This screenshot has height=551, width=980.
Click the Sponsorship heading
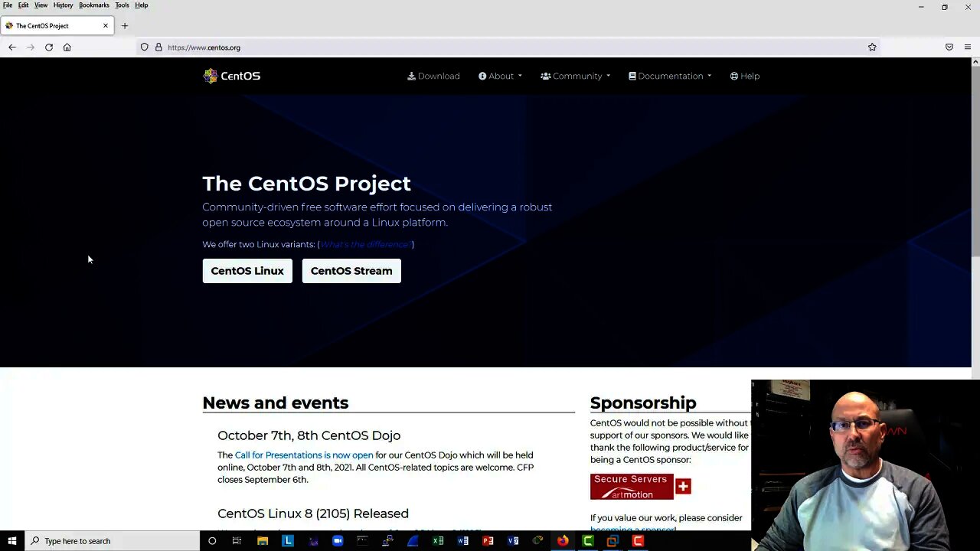click(643, 403)
